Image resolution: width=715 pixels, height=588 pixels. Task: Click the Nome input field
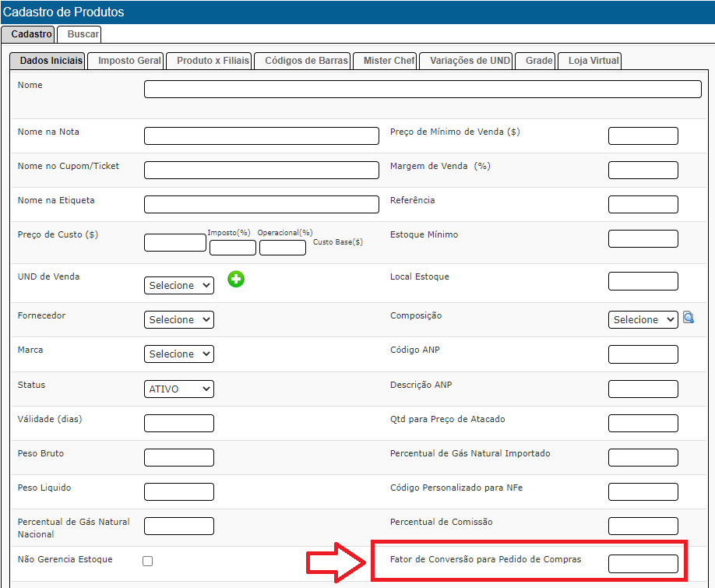pyautogui.click(x=422, y=90)
